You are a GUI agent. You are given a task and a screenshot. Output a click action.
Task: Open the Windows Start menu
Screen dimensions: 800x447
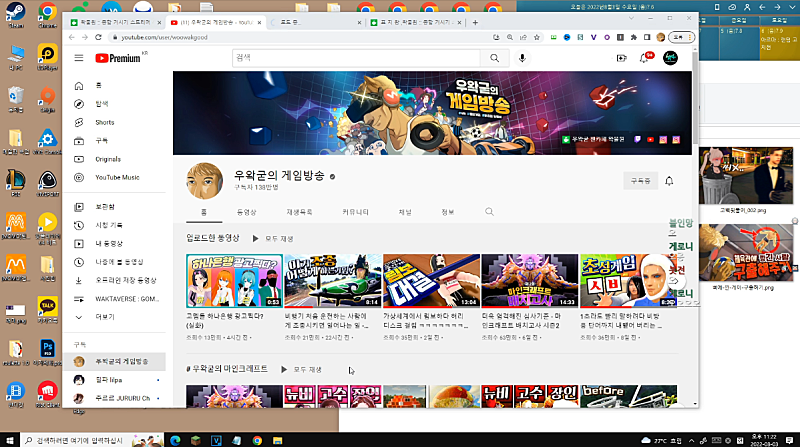[10, 440]
